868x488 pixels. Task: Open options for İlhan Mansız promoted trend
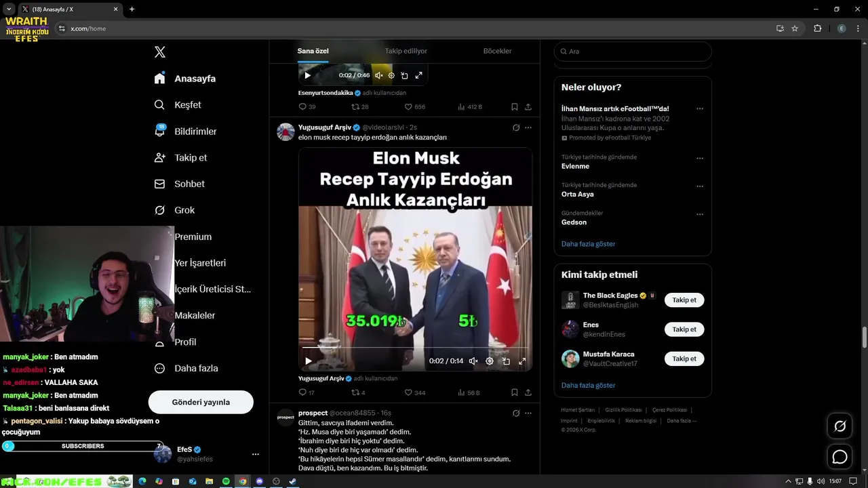[700, 109]
